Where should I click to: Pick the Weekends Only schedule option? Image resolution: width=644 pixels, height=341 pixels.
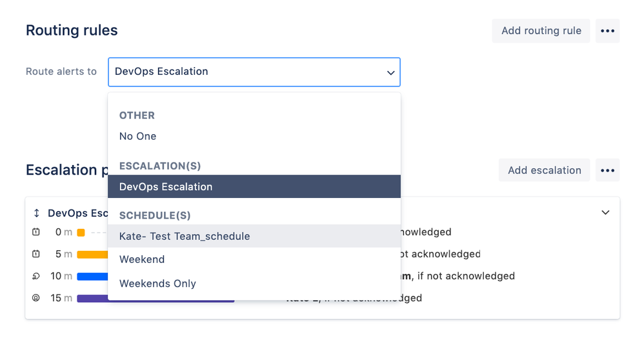pos(157,284)
